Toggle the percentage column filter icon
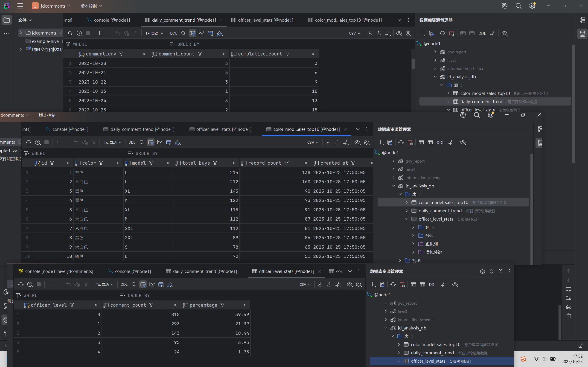 222,305
